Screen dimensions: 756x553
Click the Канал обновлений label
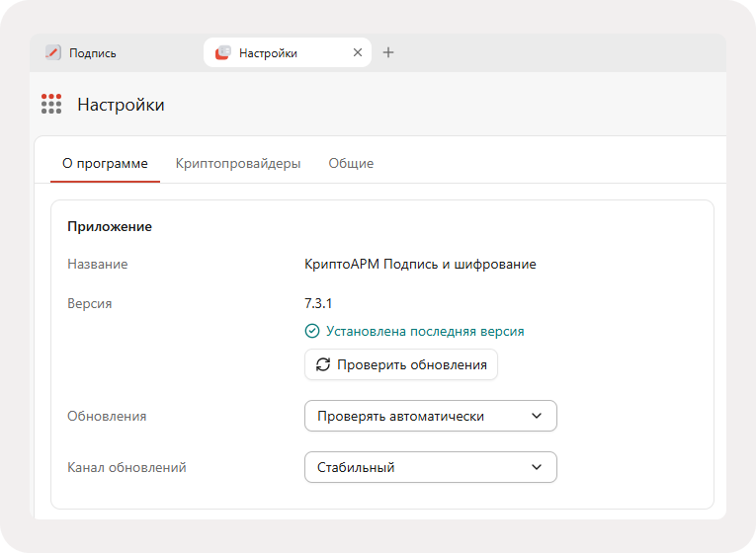(x=126, y=468)
